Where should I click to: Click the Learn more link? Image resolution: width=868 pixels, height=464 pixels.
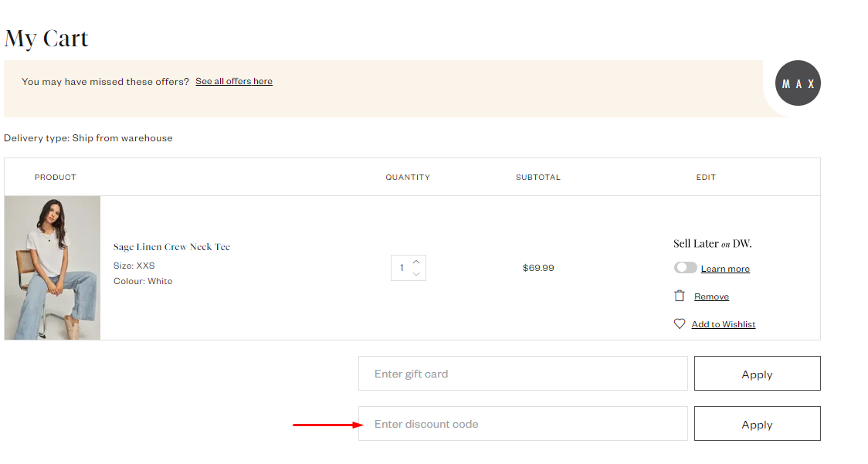725,269
